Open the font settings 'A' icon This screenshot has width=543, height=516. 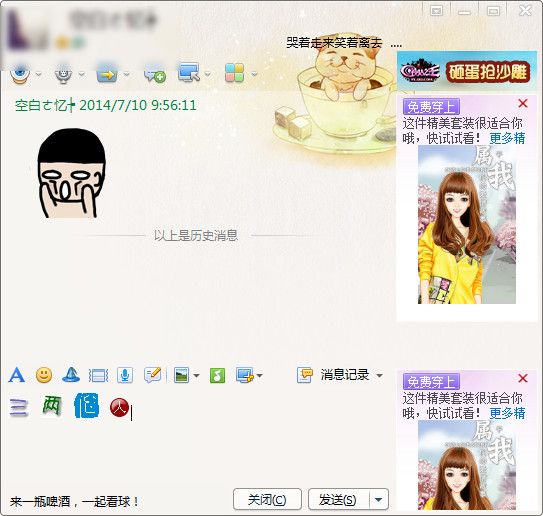(x=16, y=375)
